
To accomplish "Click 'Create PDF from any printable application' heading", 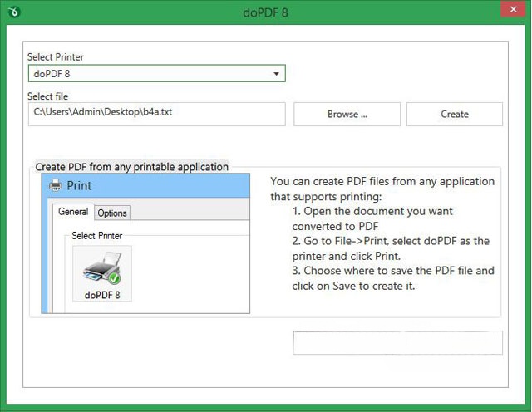I will point(131,167).
